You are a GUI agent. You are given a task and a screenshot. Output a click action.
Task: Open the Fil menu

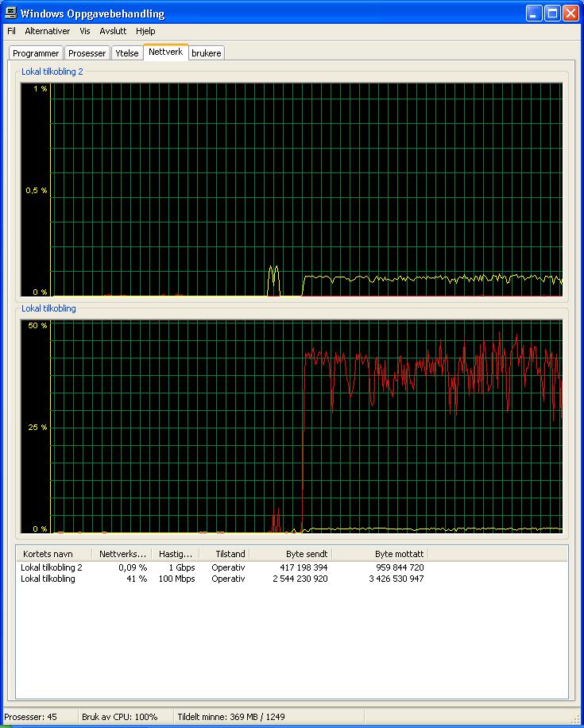12,31
